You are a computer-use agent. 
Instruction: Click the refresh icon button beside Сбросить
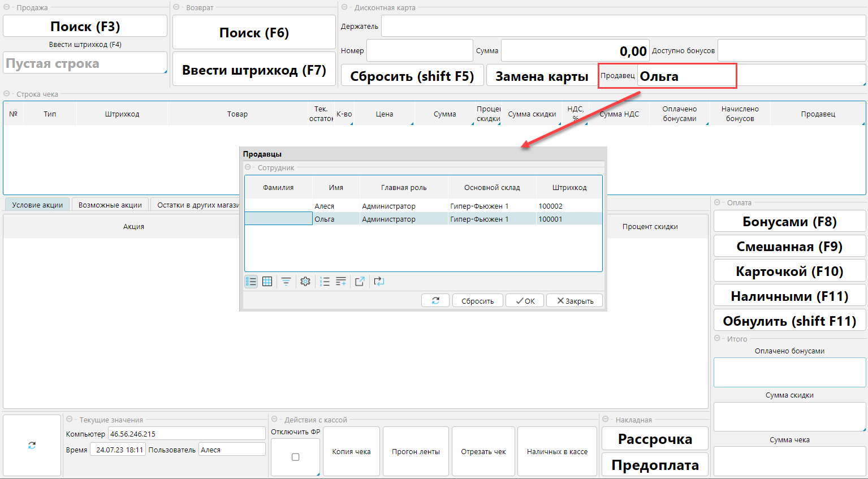(435, 301)
